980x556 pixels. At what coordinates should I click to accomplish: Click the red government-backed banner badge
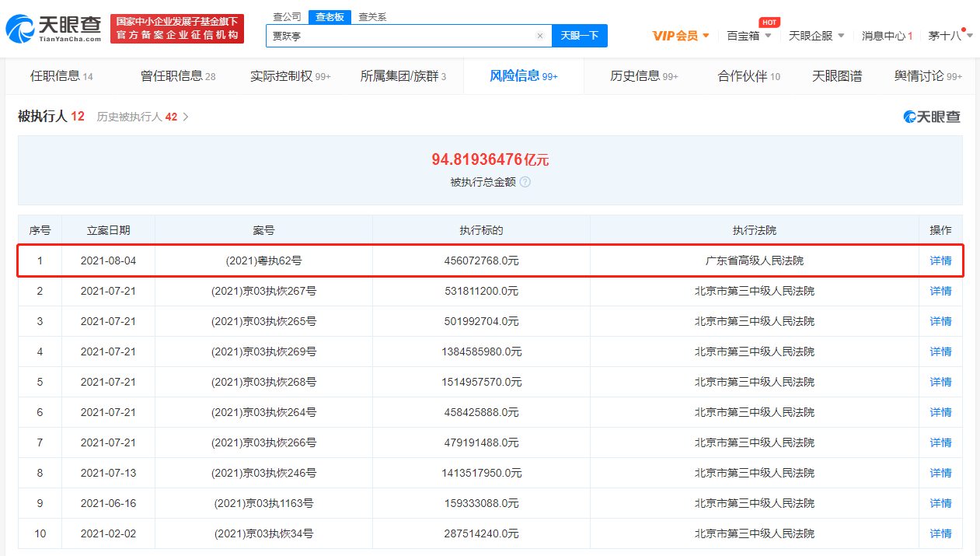pos(177,29)
